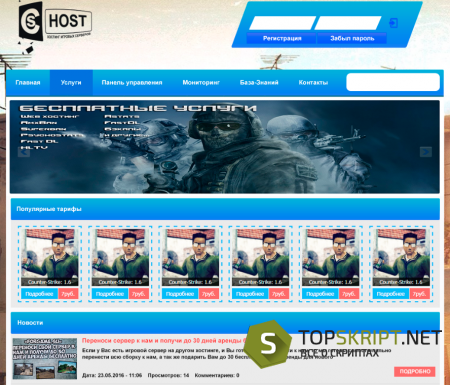Open the Мониторинг page
The height and width of the screenshot is (385, 450).
201,83
